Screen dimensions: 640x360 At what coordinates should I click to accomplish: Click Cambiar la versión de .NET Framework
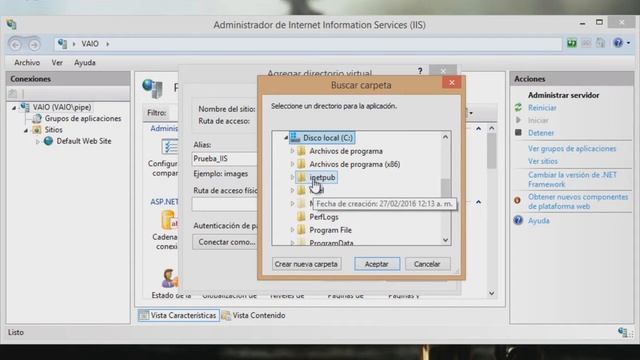(x=572, y=180)
